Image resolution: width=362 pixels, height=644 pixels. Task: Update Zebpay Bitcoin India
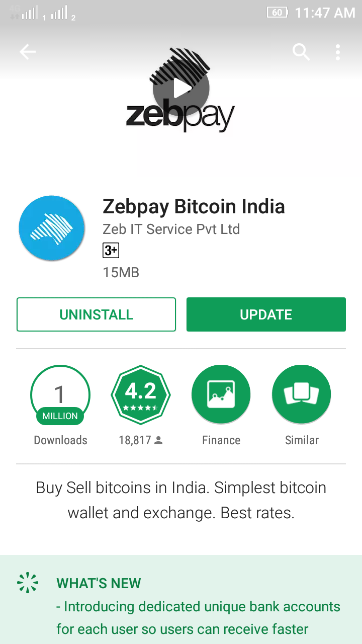click(266, 314)
